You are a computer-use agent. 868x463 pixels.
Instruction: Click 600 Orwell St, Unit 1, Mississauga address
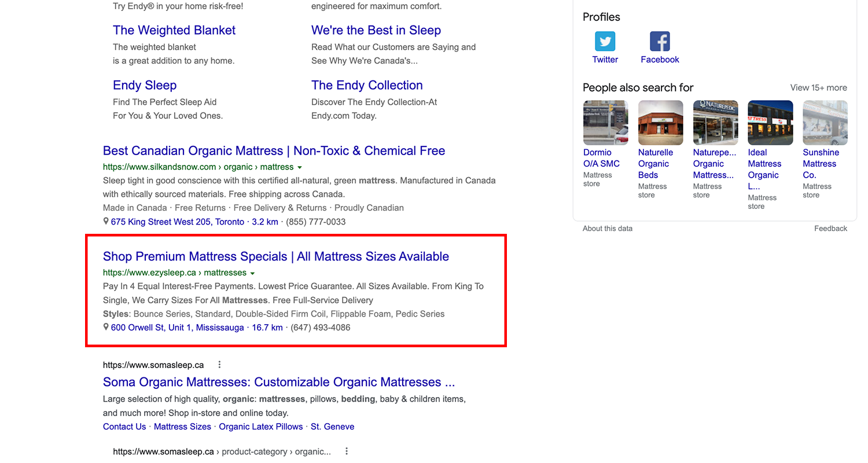(x=178, y=328)
